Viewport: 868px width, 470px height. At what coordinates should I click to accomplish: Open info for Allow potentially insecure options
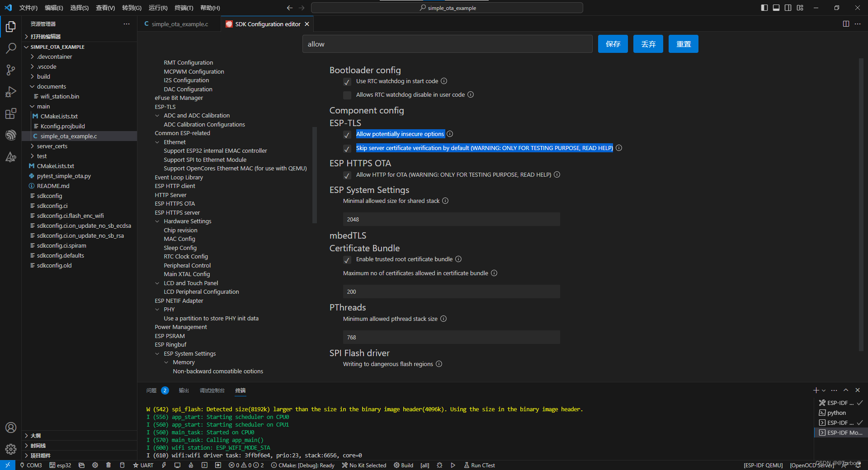(x=450, y=134)
